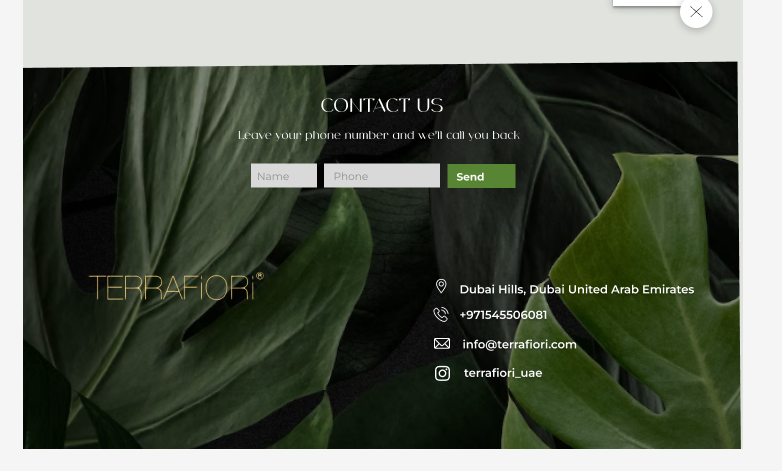Click the Name input field

click(x=284, y=176)
